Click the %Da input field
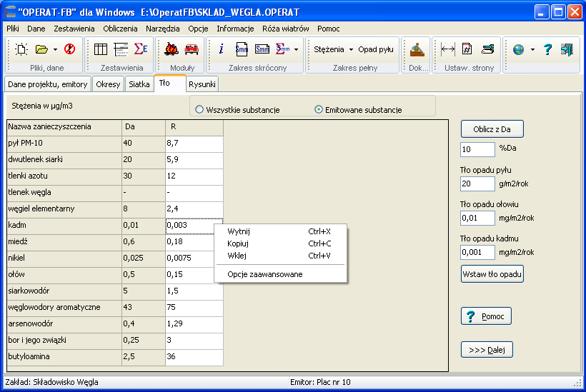Viewport: 586px width, 392px height. click(477, 149)
